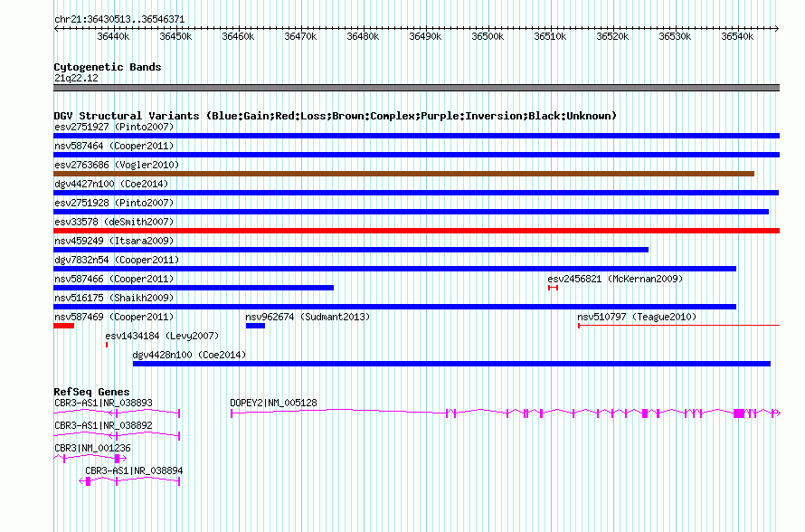Click CBR3-AS1|NR_038893 gene label

point(104,404)
